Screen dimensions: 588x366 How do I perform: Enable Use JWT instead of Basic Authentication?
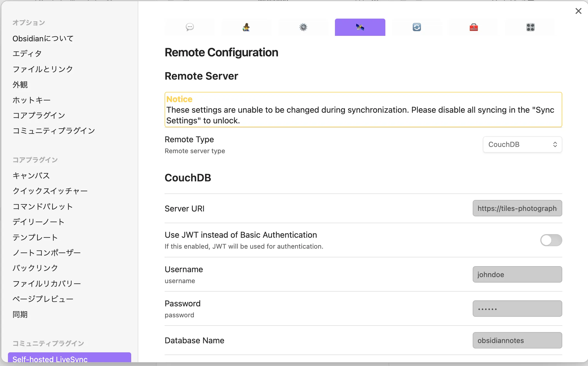[551, 240]
